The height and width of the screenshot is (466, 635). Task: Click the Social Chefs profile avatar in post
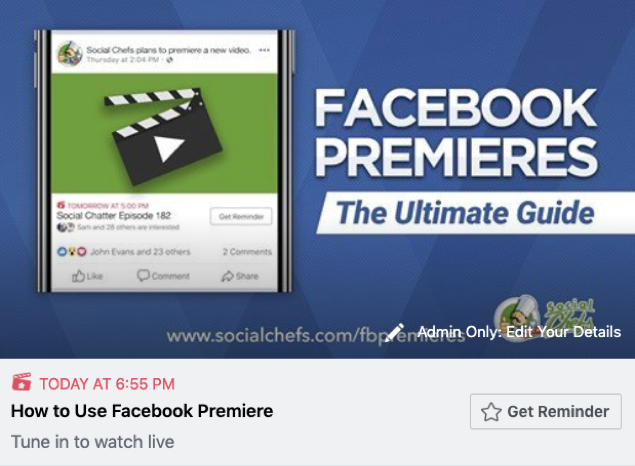pos(70,53)
